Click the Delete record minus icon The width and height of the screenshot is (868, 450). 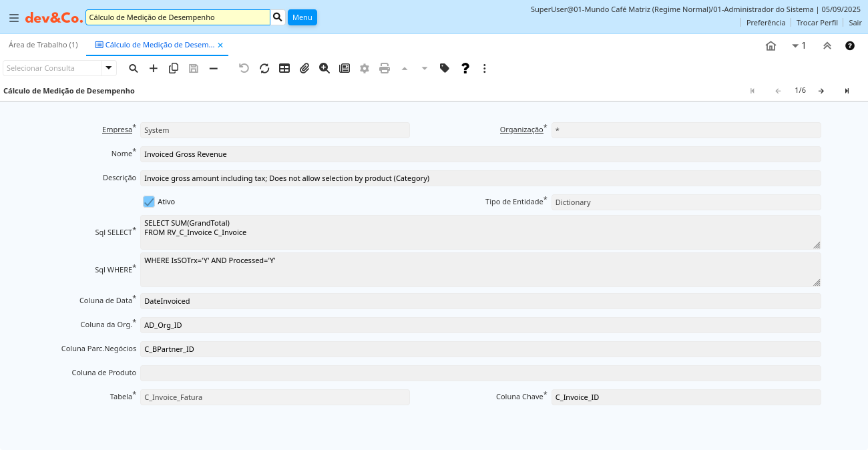point(214,68)
